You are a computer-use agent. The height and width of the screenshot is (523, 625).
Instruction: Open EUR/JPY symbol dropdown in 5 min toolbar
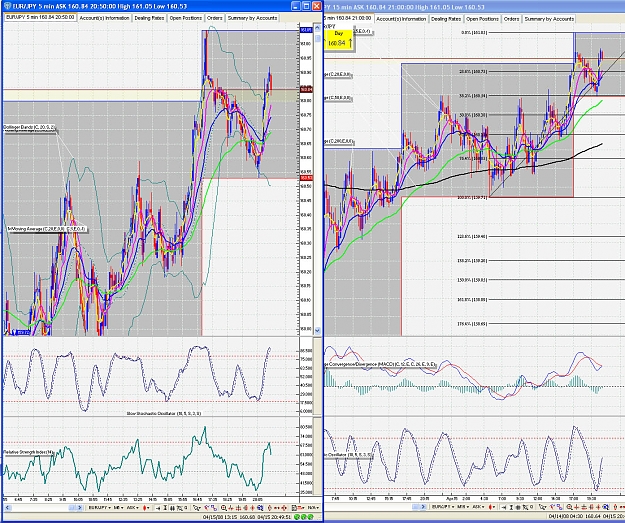click(x=100, y=508)
